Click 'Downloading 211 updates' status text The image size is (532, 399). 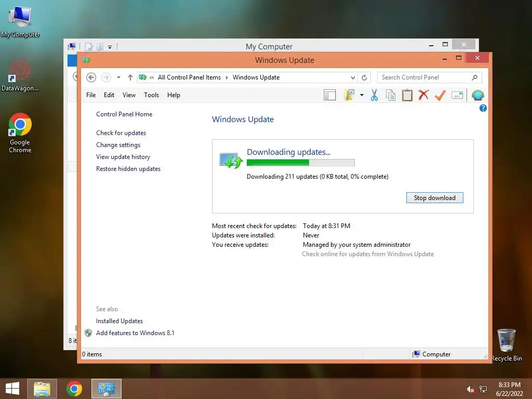pyautogui.click(x=317, y=177)
